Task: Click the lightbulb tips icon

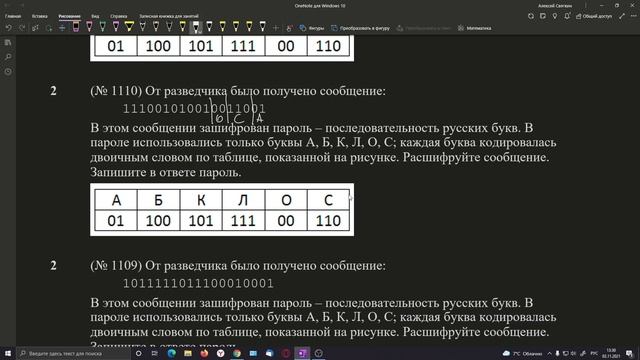Action: point(554,16)
